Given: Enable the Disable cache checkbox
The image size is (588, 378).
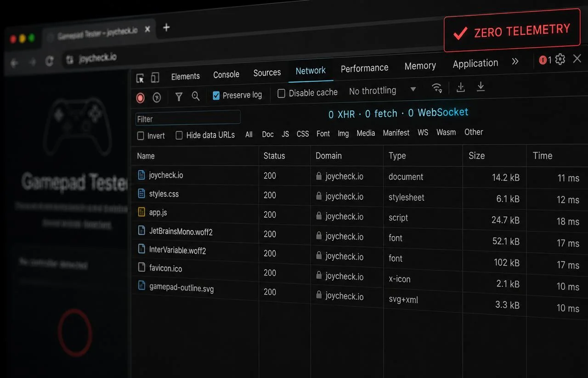Looking at the screenshot, I should pyautogui.click(x=281, y=94).
